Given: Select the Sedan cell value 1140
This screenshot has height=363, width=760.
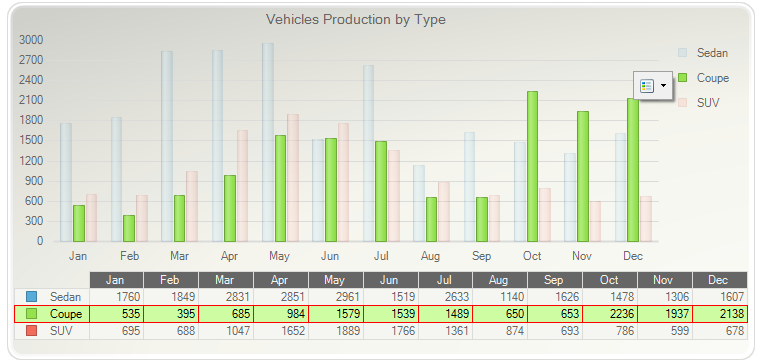Looking at the screenshot, I should coord(500,297).
